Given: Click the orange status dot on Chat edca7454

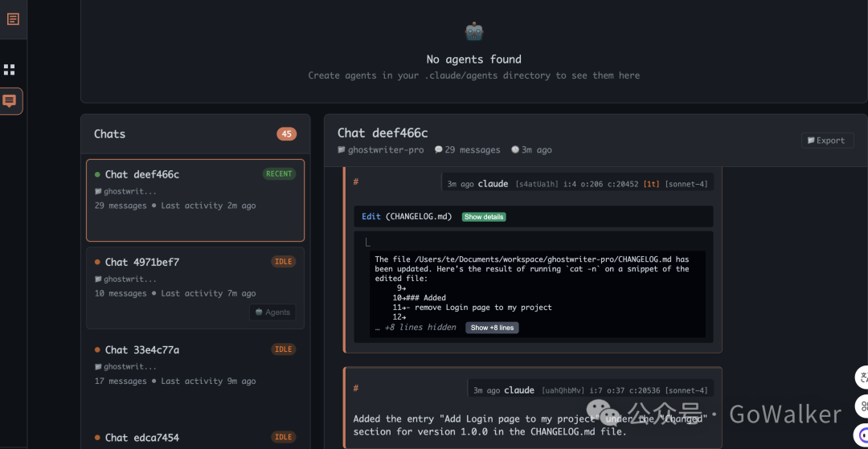Looking at the screenshot, I should click(97, 438).
